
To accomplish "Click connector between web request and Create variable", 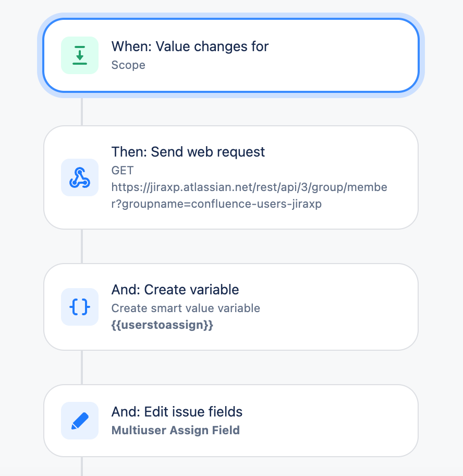I will coord(82,246).
